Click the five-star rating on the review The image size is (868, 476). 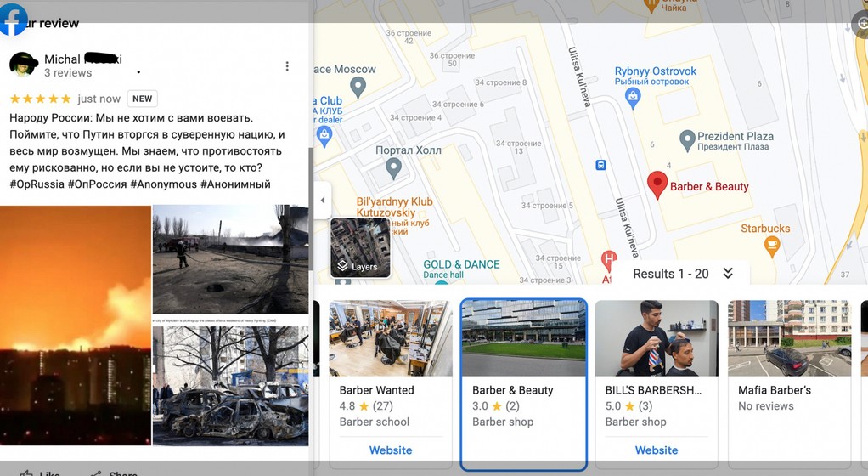(41, 99)
